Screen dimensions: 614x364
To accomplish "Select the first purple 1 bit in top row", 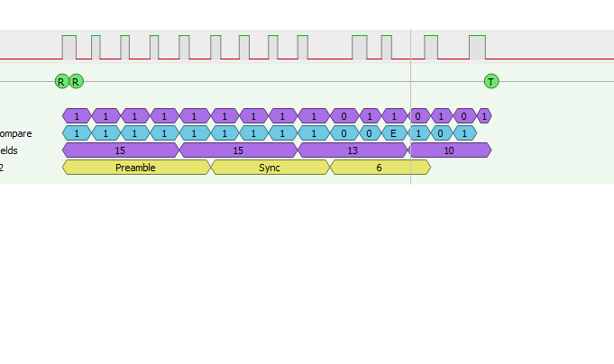I will click(x=77, y=116).
